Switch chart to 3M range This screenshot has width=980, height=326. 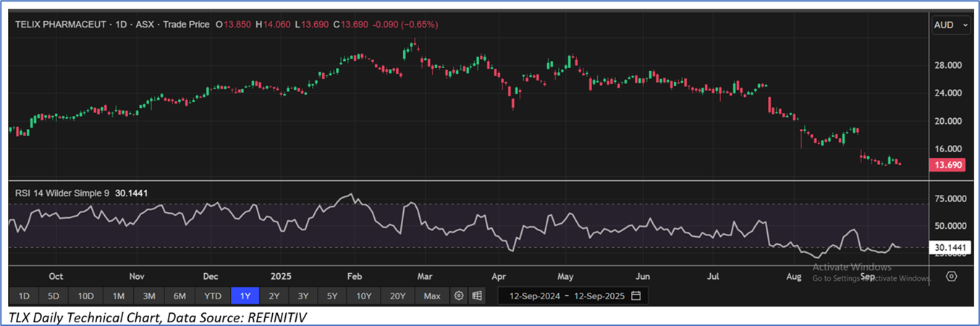[149, 296]
